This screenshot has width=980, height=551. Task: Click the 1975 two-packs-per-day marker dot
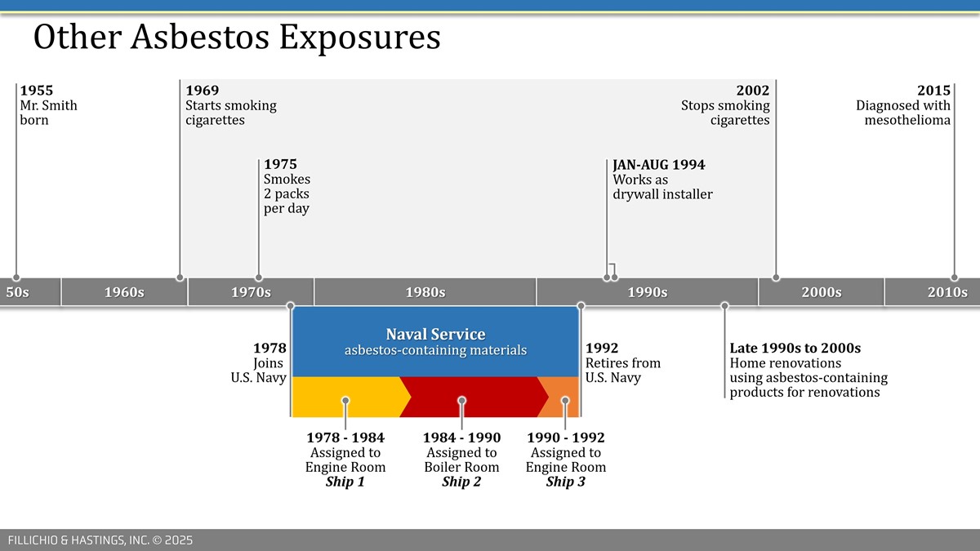tap(258, 278)
